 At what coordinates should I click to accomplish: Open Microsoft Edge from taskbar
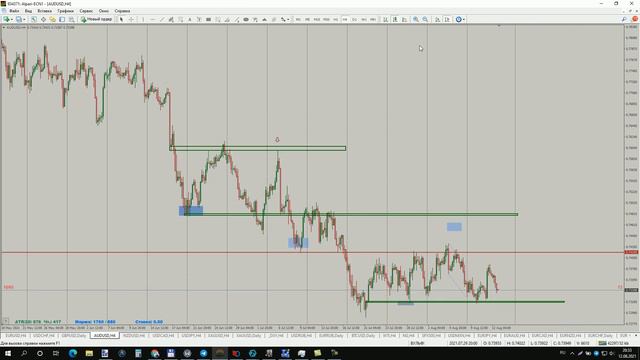(x=73, y=353)
